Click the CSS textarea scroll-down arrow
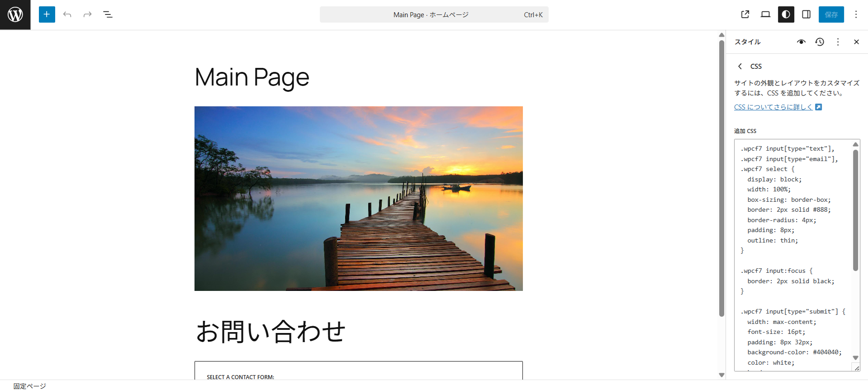 coord(855,358)
